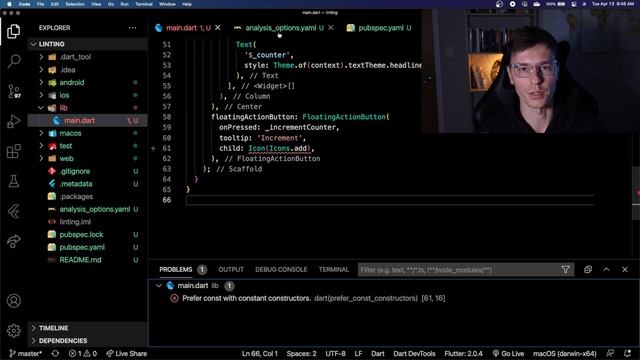Click the Go Live status button
Viewport: 640px width, 360px height.
tap(508, 353)
